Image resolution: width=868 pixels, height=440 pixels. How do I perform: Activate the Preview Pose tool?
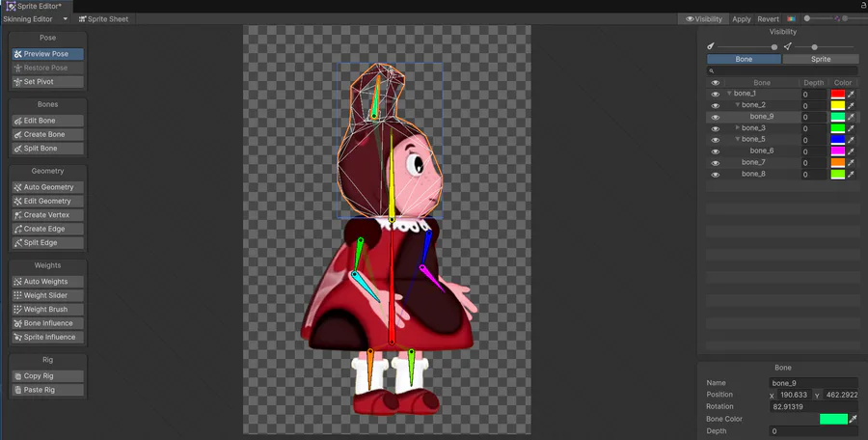(47, 54)
